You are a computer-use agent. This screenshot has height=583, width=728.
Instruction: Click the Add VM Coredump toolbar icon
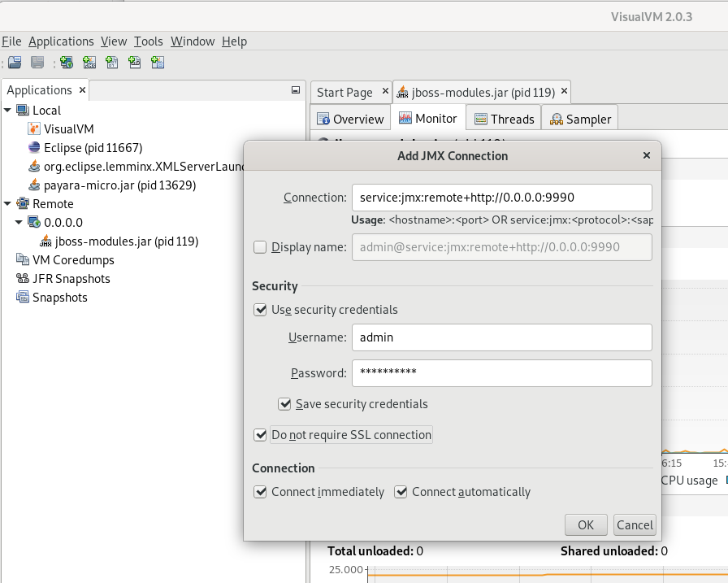coord(112,63)
